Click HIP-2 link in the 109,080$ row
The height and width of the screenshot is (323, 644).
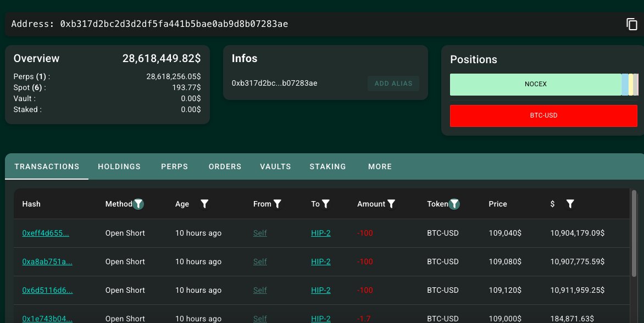[321, 262]
